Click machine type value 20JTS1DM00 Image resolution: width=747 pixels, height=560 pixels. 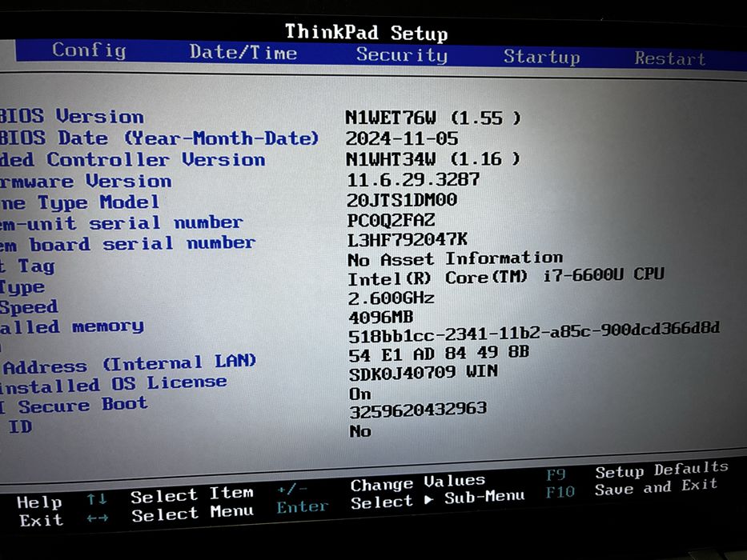402,199
